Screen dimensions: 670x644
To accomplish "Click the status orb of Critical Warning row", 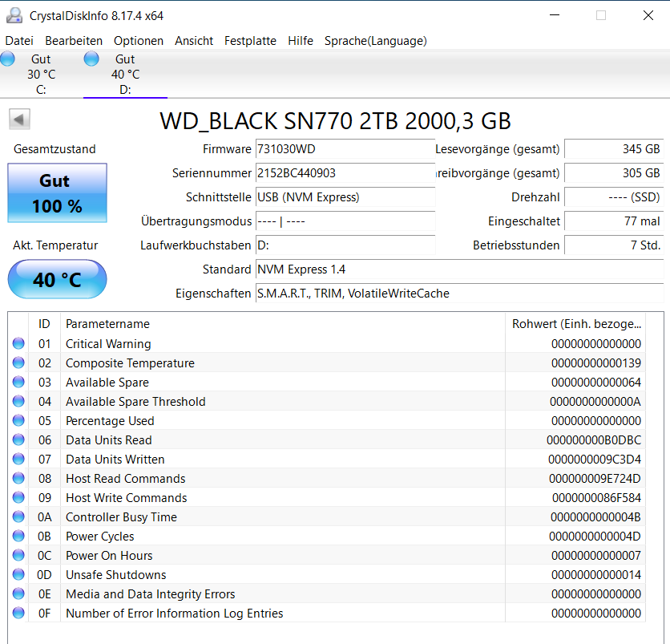I will [x=18, y=343].
